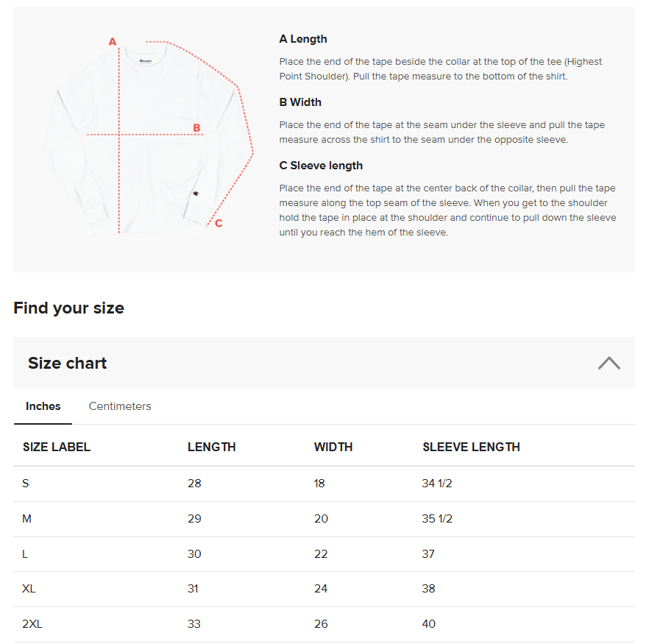Image resolution: width=649 pixels, height=644 pixels.
Task: Select the S size row label
Action: click(x=26, y=484)
